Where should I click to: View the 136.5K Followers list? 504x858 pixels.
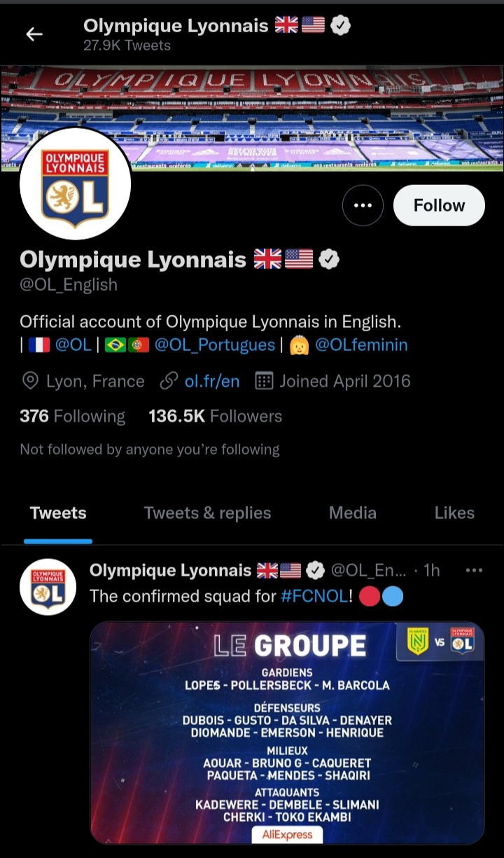(215, 416)
